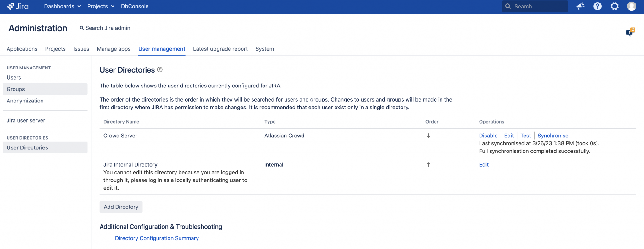Focus the top Search input field
The width and height of the screenshot is (644, 249).
tap(535, 6)
